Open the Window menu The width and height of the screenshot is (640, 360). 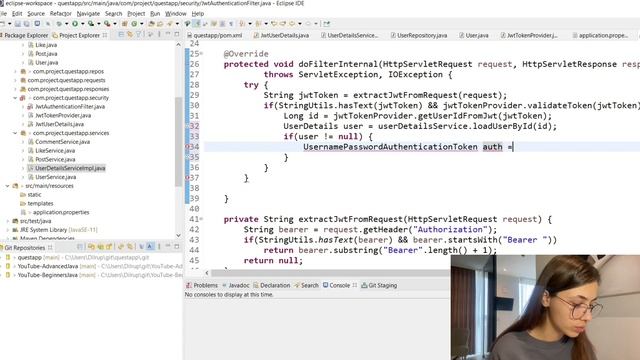pos(176,13)
